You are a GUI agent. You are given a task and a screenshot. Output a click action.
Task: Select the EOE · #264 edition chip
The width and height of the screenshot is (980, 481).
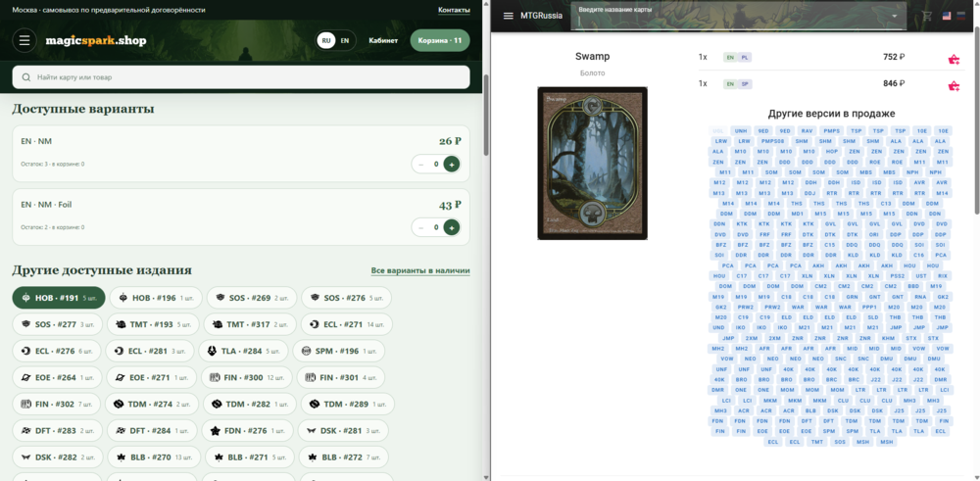click(x=57, y=377)
